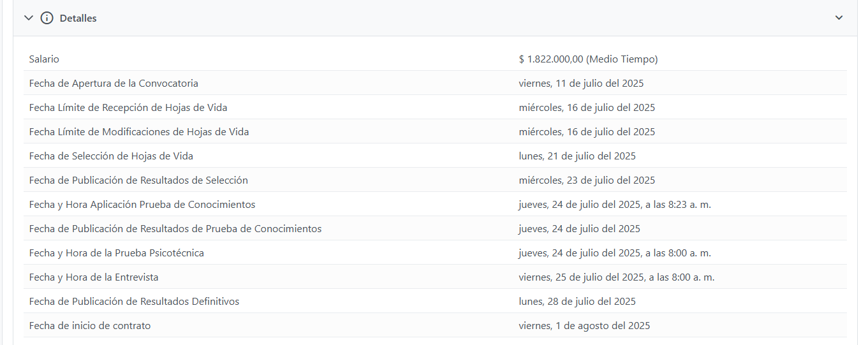The width and height of the screenshot is (868, 345).
Task: Select Fecha Límite de Recepción de Hojas de Vida
Action: click(128, 108)
